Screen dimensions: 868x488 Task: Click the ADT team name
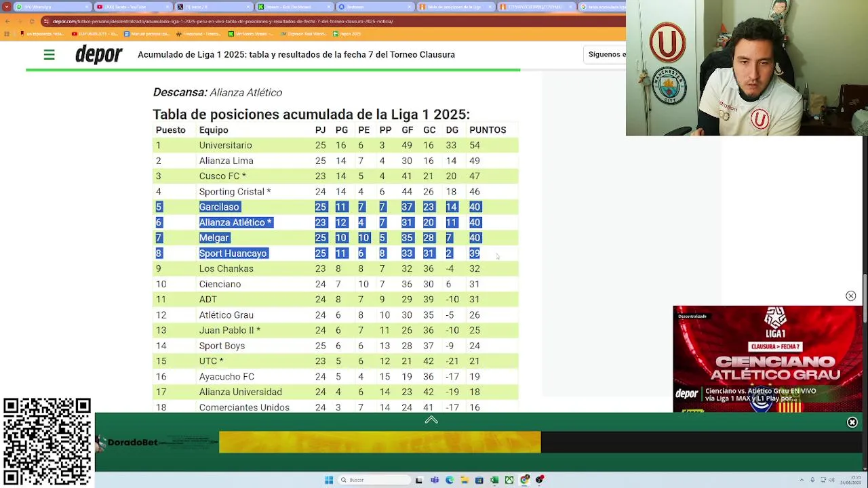click(x=208, y=300)
